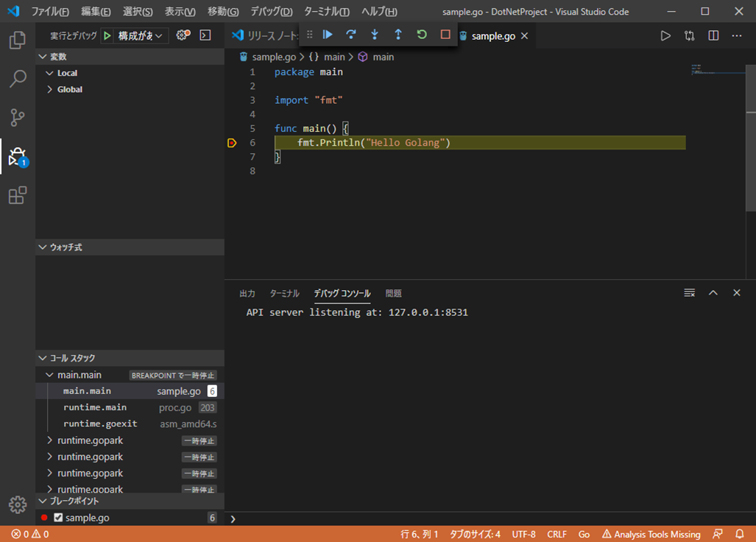Open the ファイル(F) menu

tap(50, 12)
